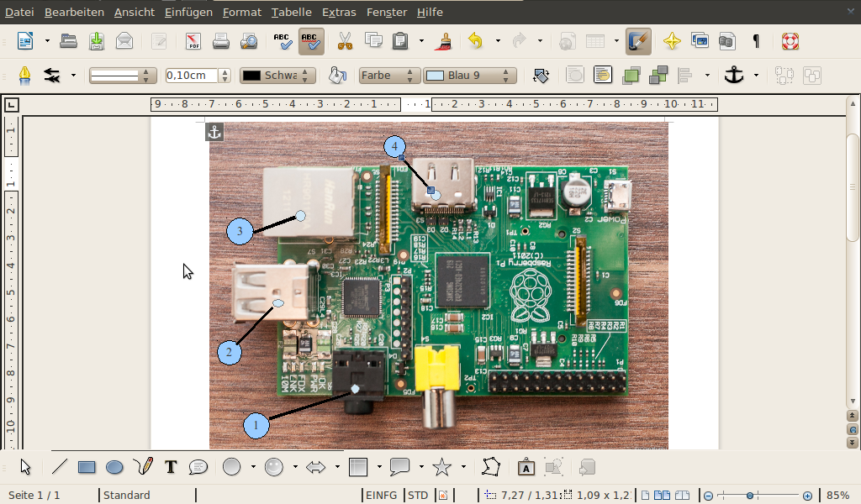The height and width of the screenshot is (504, 861).
Task: Create a new document with the New icon
Action: (x=25, y=41)
